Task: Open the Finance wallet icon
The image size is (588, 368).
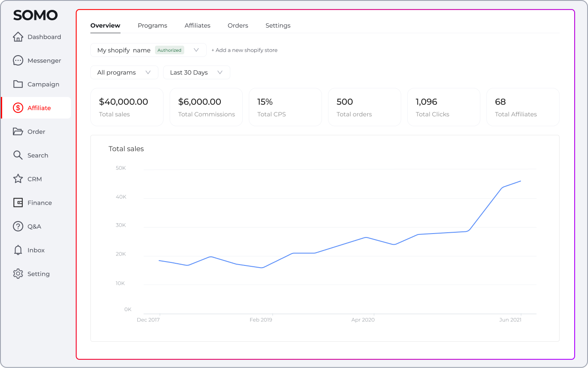Action: point(18,203)
